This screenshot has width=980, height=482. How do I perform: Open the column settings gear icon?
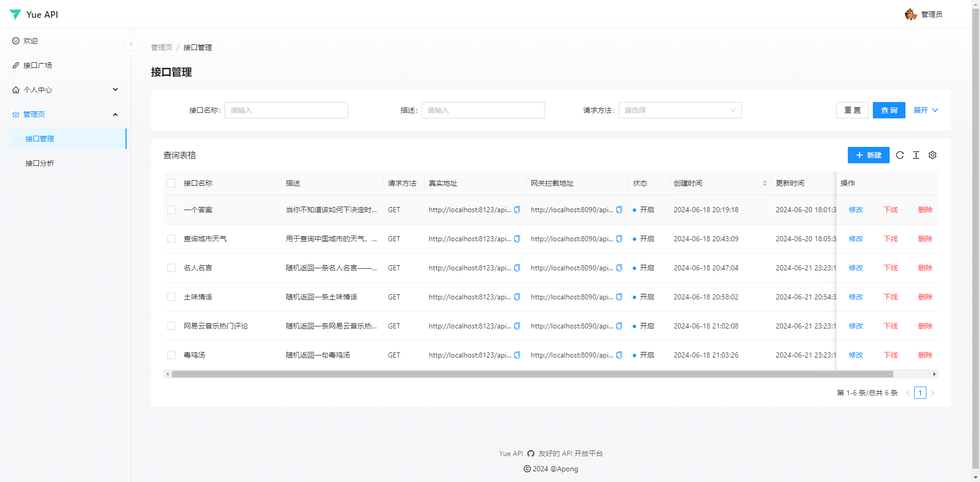click(x=933, y=155)
